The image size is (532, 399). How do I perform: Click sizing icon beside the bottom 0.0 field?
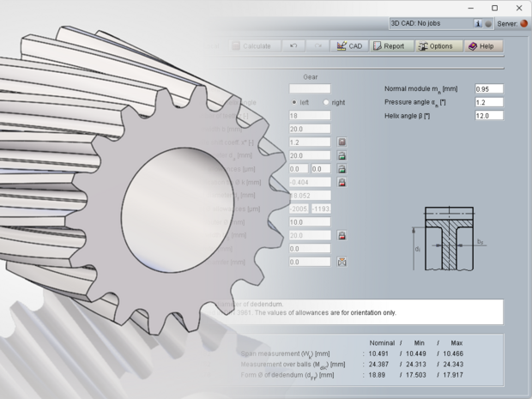pyautogui.click(x=341, y=261)
